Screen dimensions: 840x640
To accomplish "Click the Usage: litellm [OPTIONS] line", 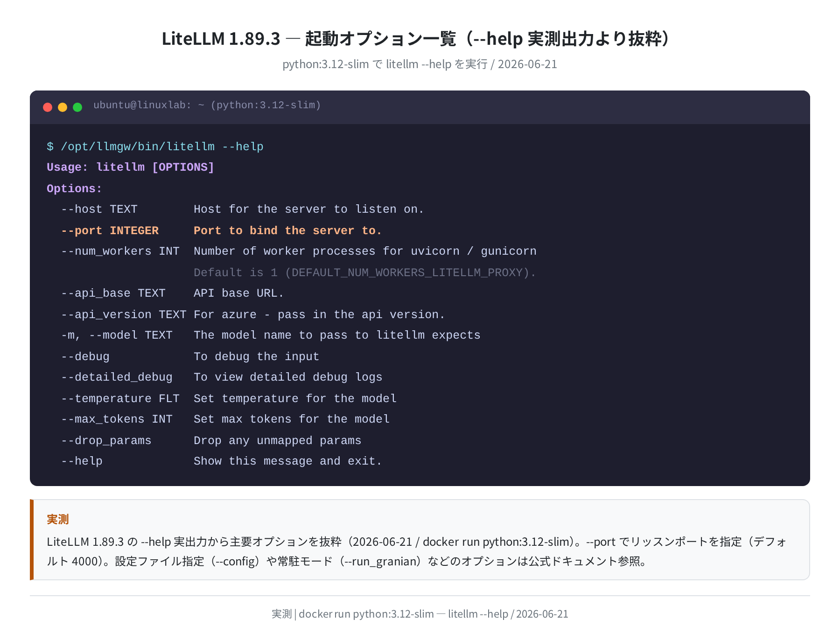I will coord(130,167).
